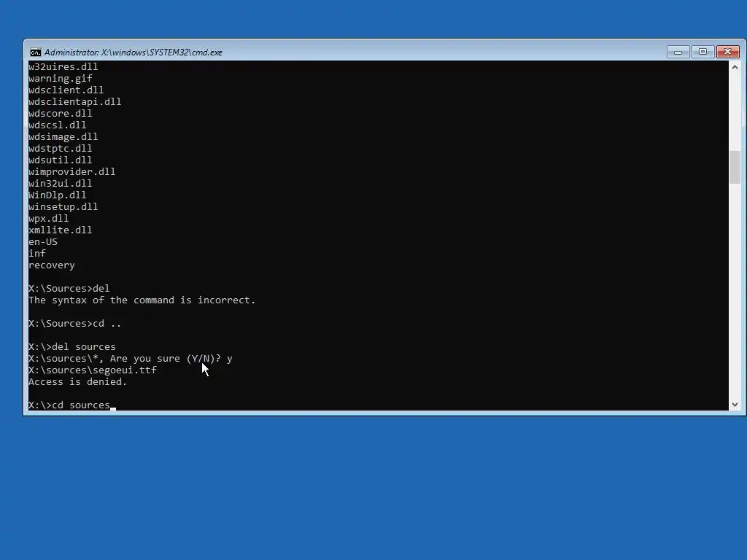Click the directory entry 'inf'
The width and height of the screenshot is (747, 560).
[x=37, y=253]
